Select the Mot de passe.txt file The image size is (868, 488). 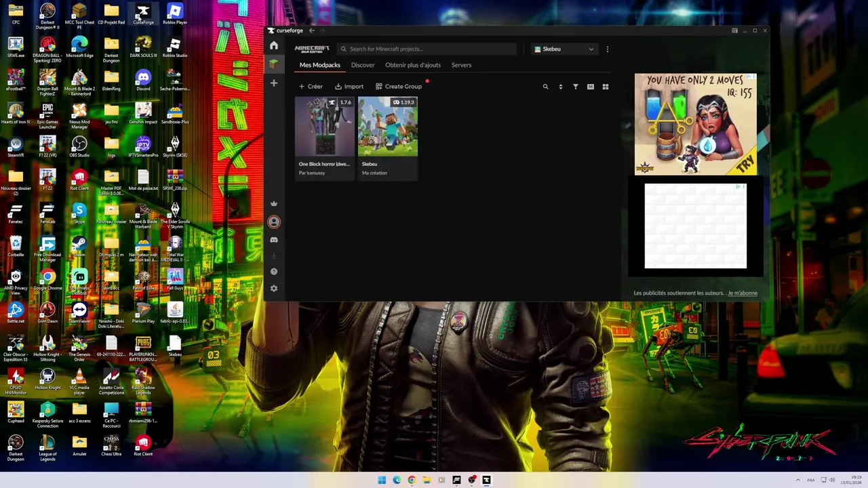[143, 180]
